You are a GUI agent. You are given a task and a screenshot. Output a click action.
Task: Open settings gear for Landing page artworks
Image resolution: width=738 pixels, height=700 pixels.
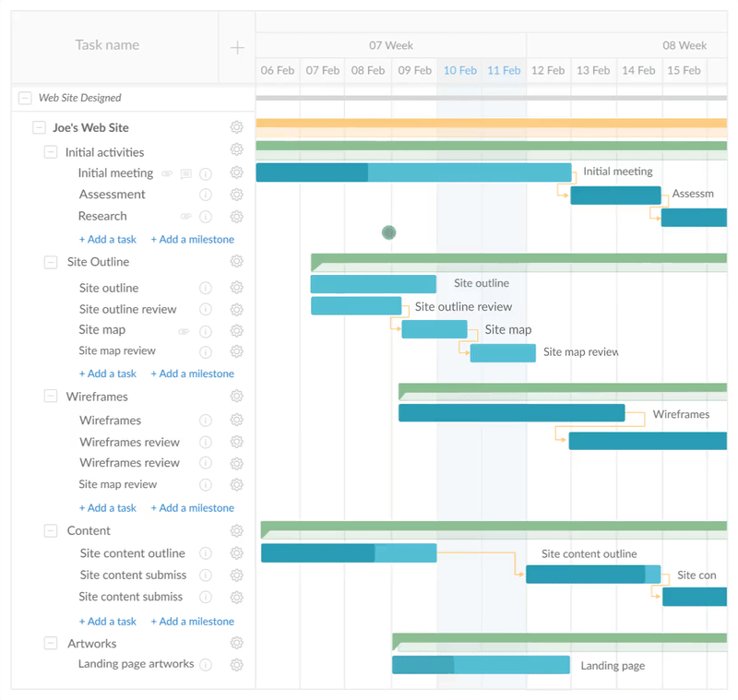pyautogui.click(x=237, y=665)
